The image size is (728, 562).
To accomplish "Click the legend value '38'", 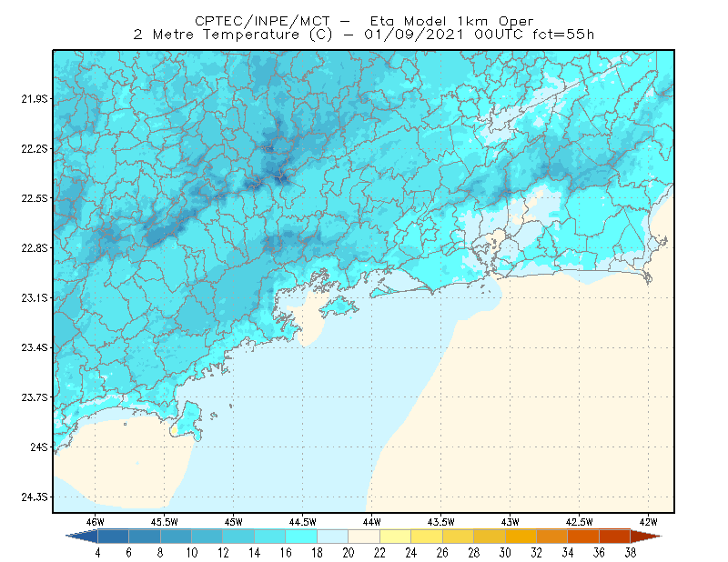I will (x=631, y=553).
